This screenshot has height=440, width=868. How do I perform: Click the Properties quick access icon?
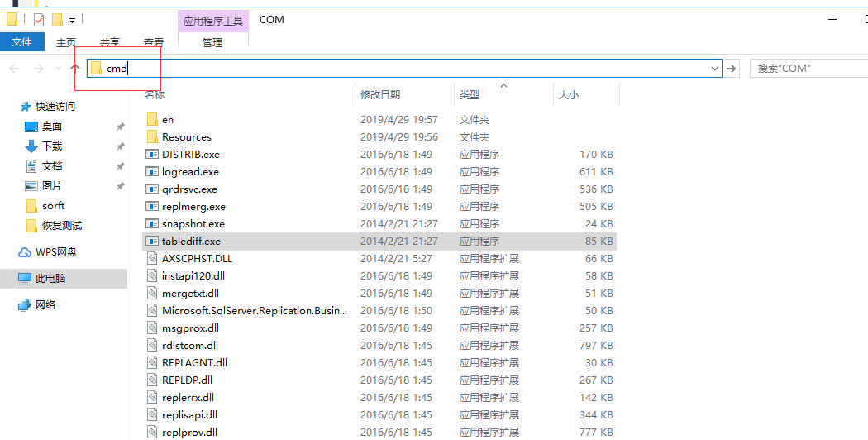[x=39, y=20]
